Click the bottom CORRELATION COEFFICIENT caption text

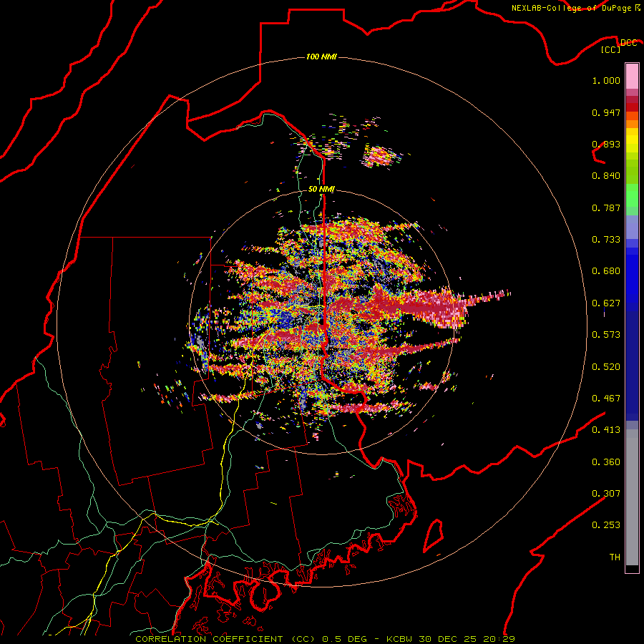(325, 639)
